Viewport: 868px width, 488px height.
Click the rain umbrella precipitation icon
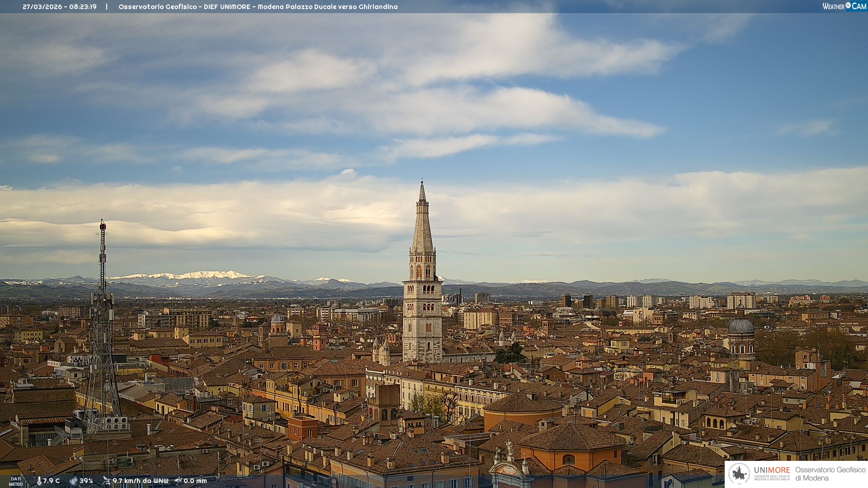tap(178, 481)
